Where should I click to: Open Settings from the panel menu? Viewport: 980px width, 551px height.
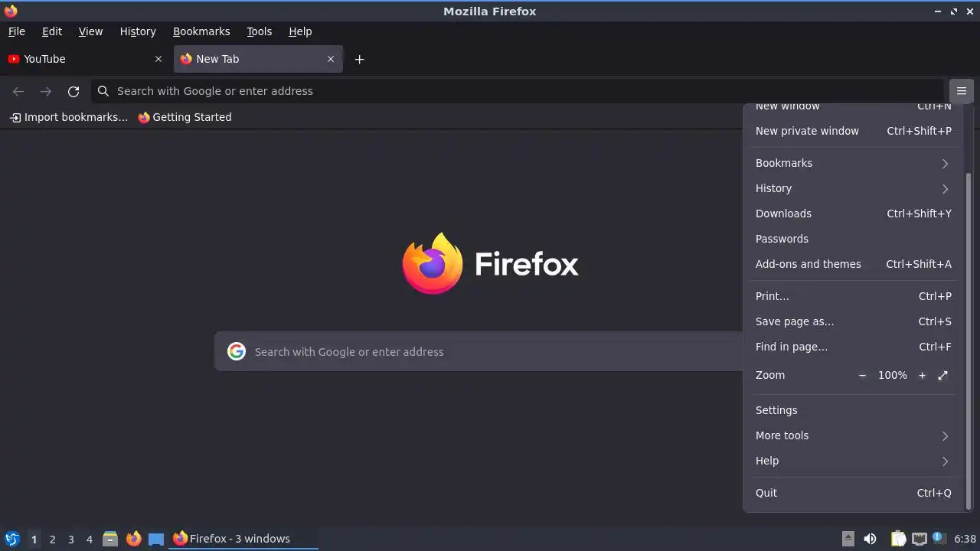tap(853, 410)
